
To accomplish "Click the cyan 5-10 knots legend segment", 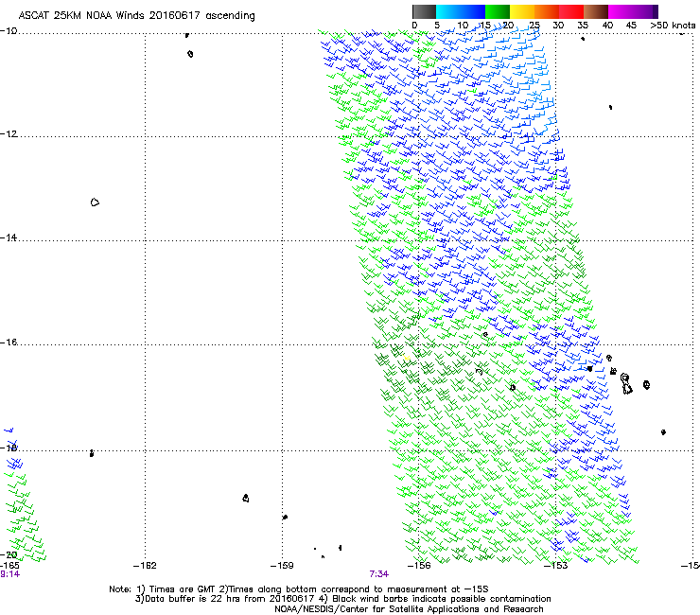I will tap(448, 11).
